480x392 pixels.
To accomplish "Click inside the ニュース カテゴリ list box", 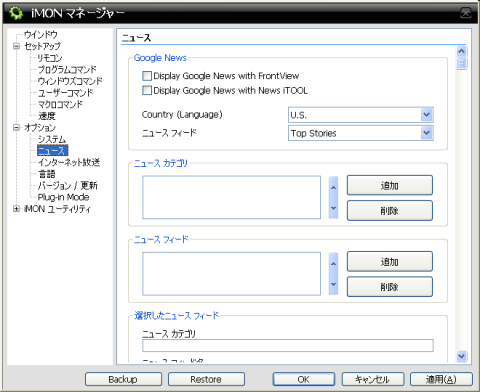I will click(231, 197).
